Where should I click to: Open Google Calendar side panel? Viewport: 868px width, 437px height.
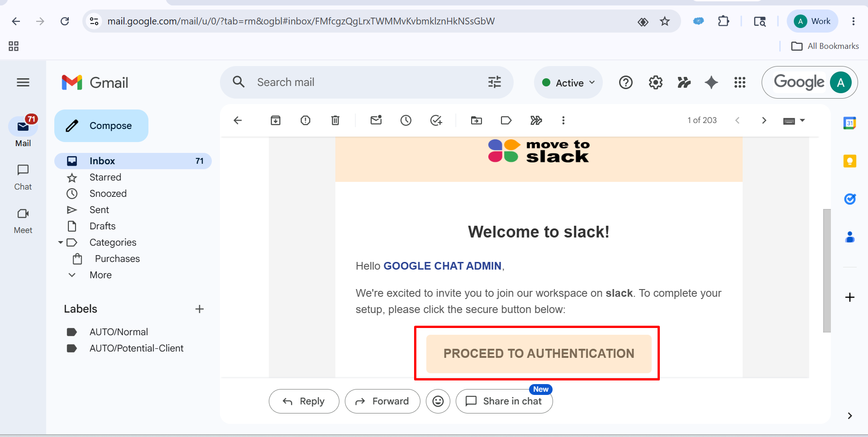coord(850,123)
